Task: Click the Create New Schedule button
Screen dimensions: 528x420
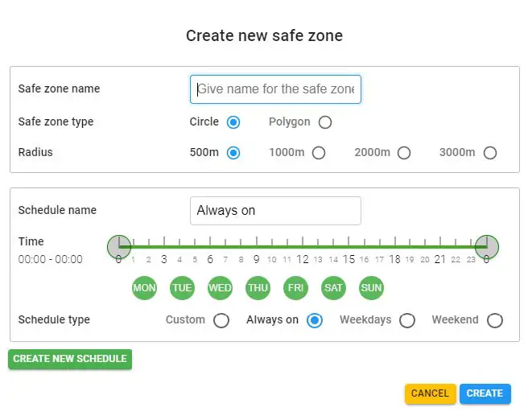Action: (70, 359)
